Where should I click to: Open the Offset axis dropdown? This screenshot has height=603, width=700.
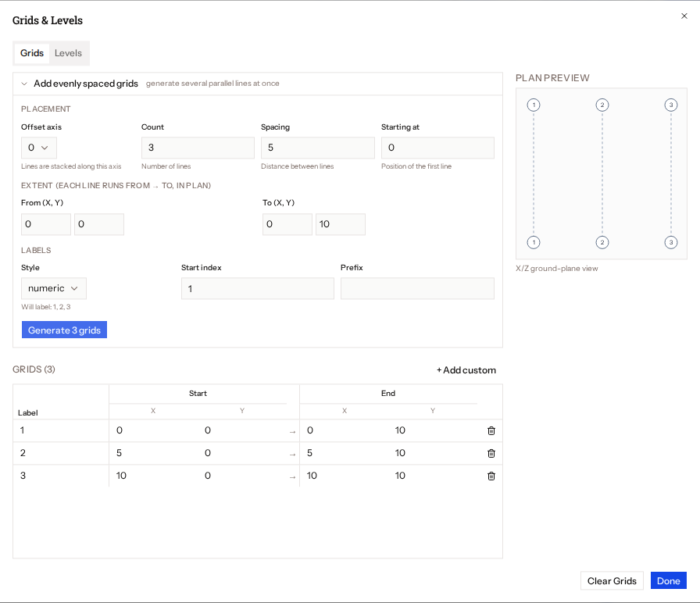pyautogui.click(x=39, y=148)
